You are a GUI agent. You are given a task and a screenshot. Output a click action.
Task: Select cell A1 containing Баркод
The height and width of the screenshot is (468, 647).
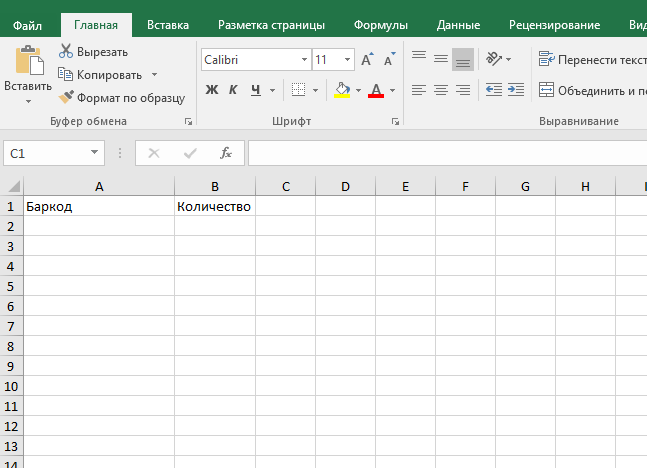(99, 206)
